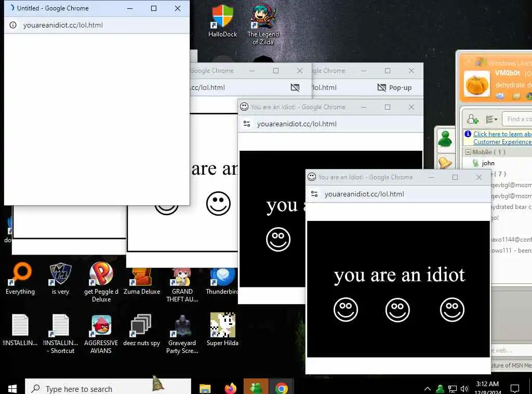The width and height of the screenshot is (532, 394).
Task: Open Super Hilda desktop icon
Action: [x=222, y=329]
